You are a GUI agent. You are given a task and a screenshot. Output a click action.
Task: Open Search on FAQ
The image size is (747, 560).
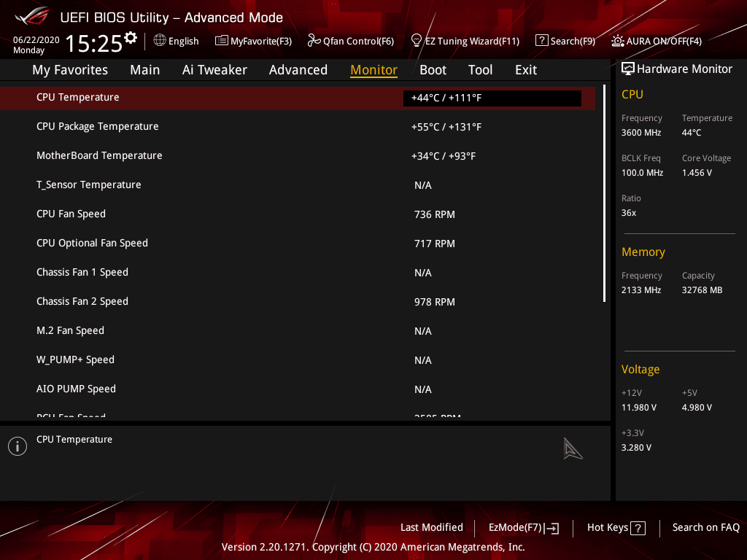click(706, 528)
